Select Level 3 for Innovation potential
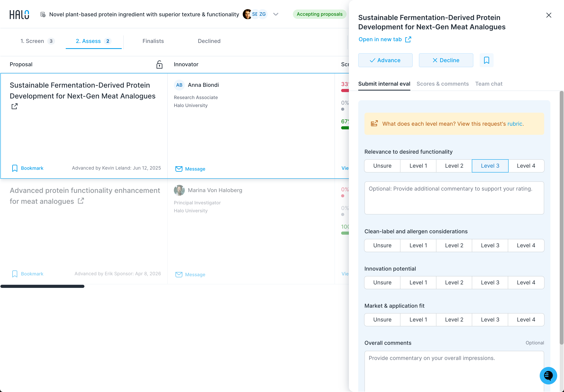This screenshot has width=564, height=392. [490, 283]
